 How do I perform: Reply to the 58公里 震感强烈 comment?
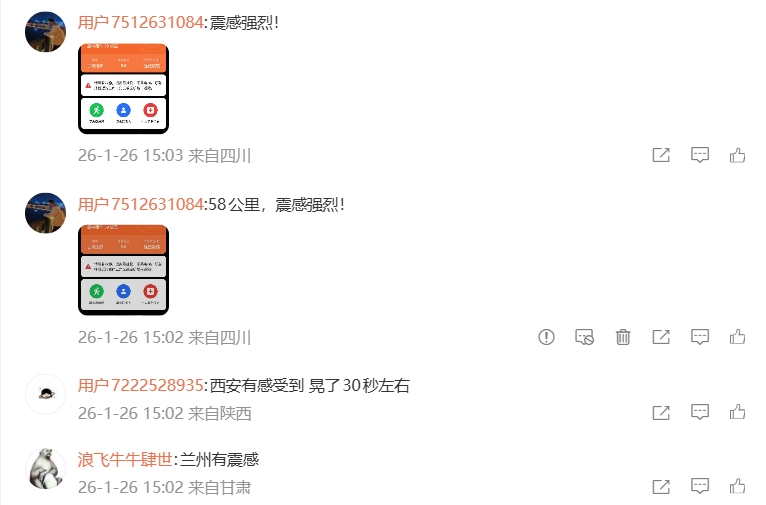[x=700, y=337]
